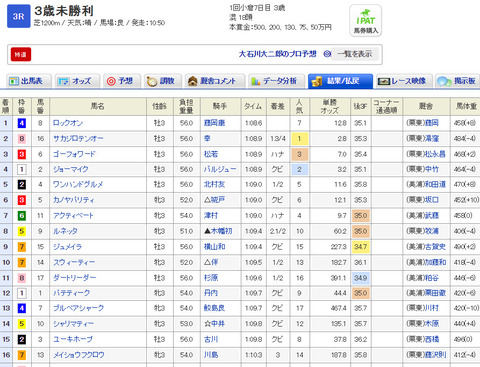Click the odds value 467.4
Image resolution: width=480 pixels, height=367 pixels.
click(338, 308)
